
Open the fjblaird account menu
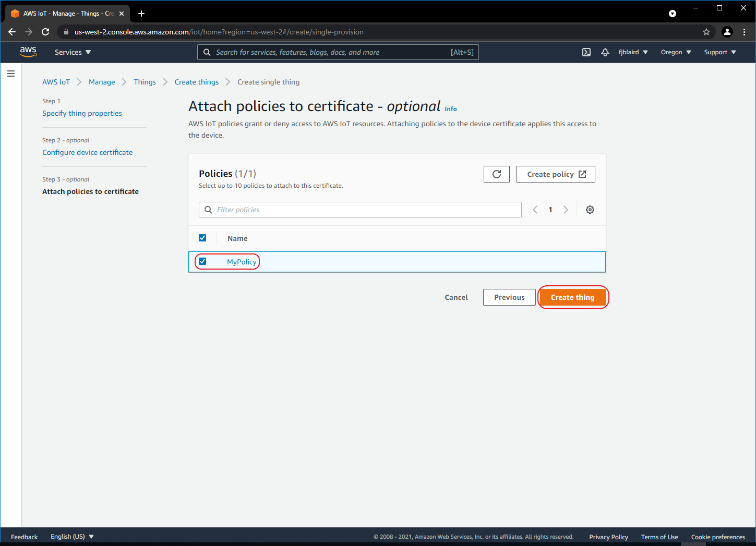click(x=633, y=52)
